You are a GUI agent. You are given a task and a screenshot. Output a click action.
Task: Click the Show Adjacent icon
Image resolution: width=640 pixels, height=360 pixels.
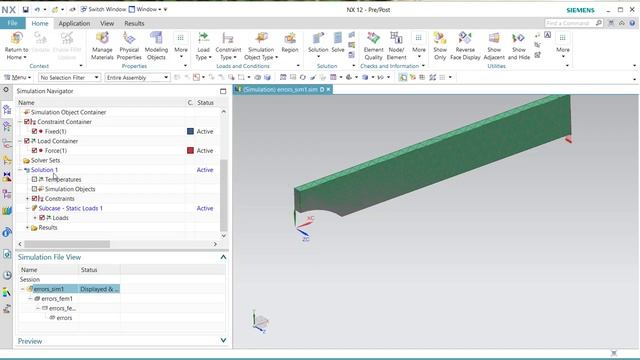[x=494, y=38]
